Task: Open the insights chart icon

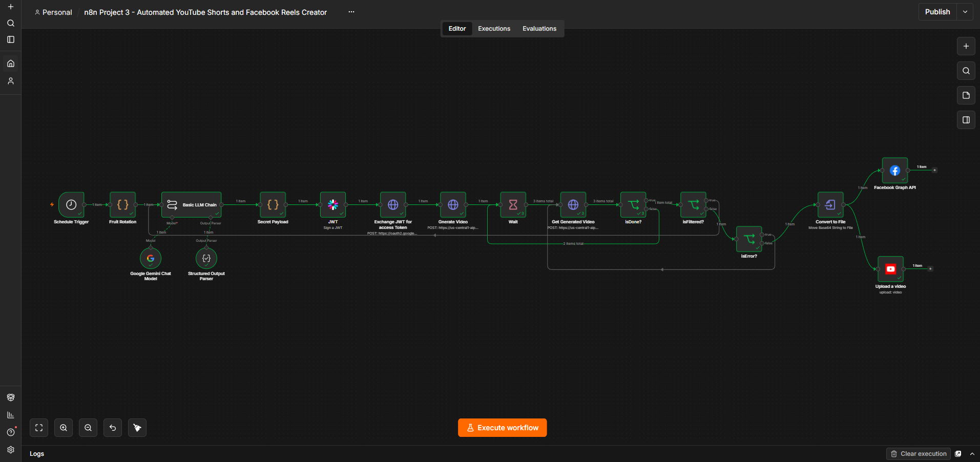Action: (11, 415)
